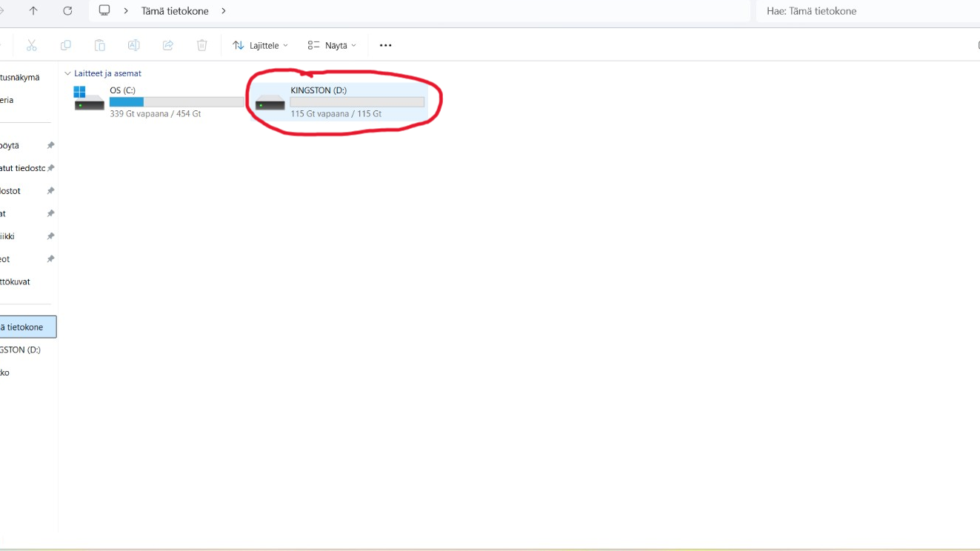This screenshot has width=980, height=551.
Task: Click pin icon next to 'atut tiedostot'
Action: (x=50, y=168)
